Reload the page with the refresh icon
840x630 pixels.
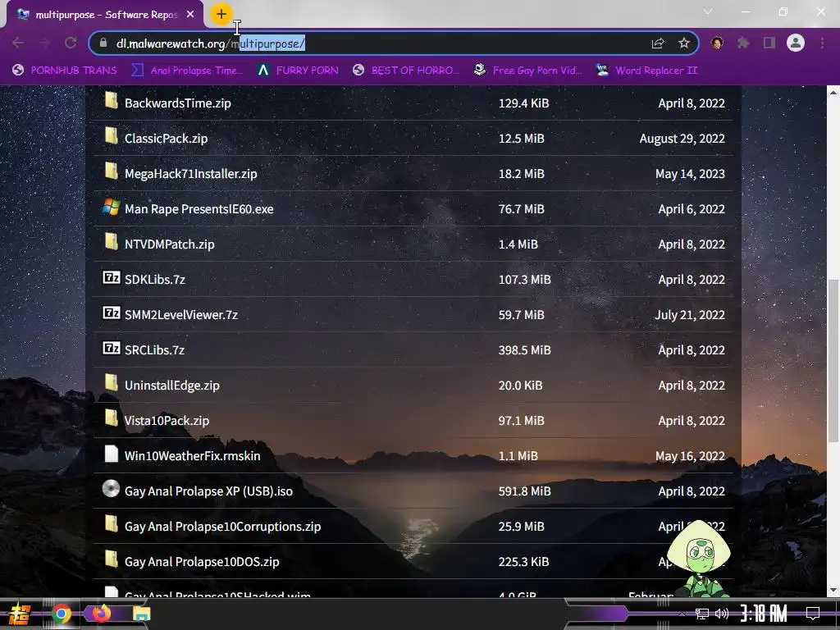coord(71,43)
